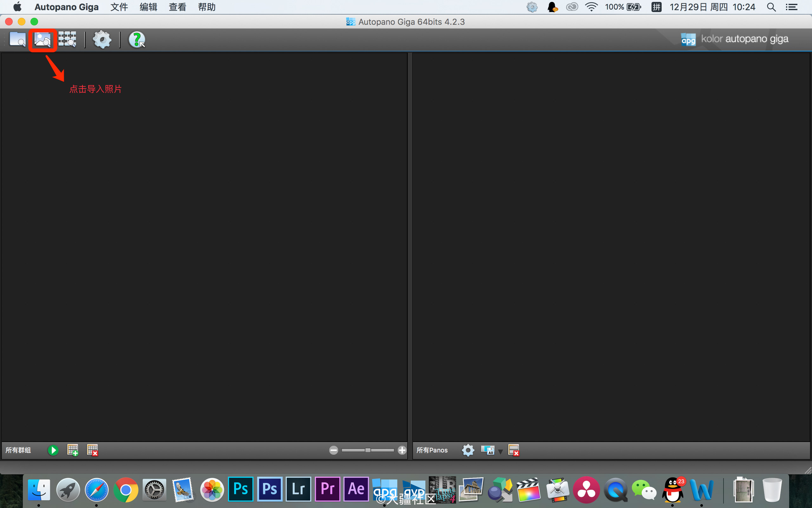Open the 文件 menu

(119, 7)
